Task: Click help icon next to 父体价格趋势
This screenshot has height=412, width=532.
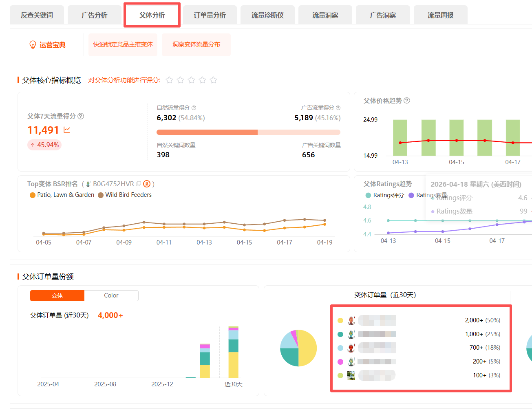Action: point(407,101)
